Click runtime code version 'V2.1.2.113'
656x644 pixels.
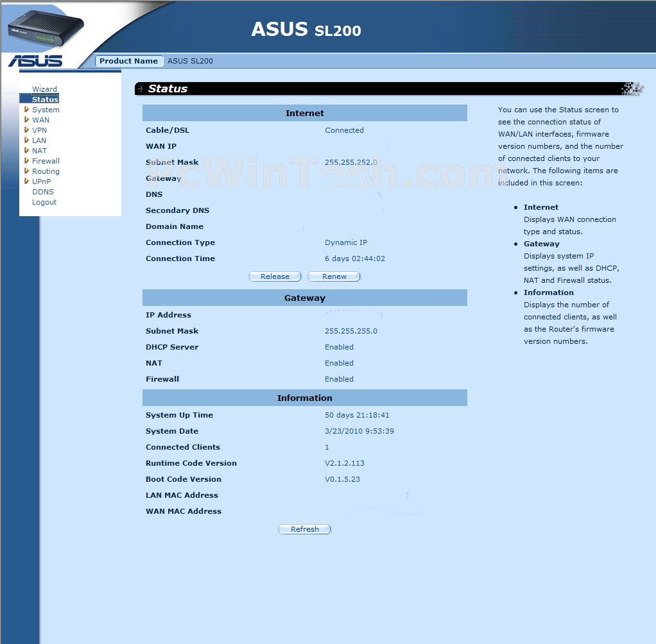click(345, 463)
